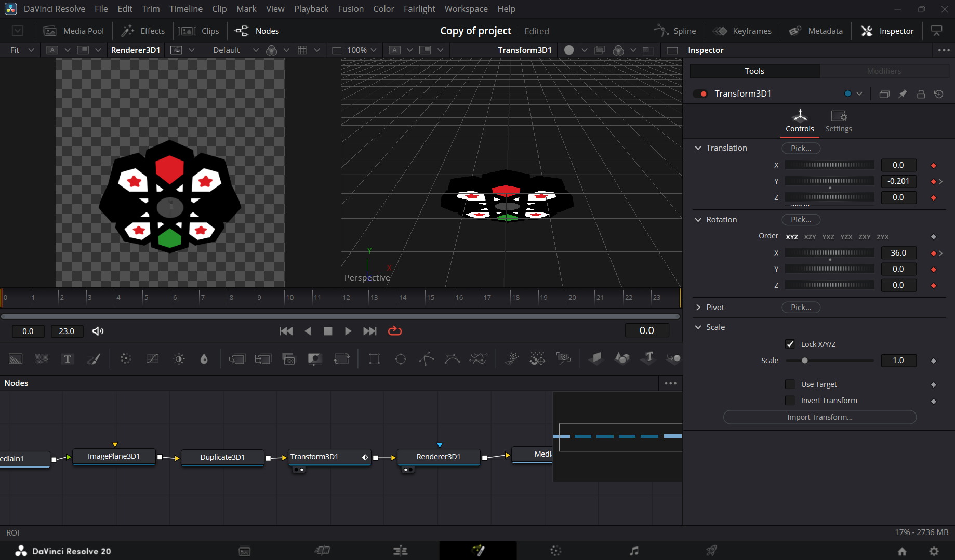The image size is (955, 560).
Task: Open the Workspace menu
Action: tap(466, 9)
